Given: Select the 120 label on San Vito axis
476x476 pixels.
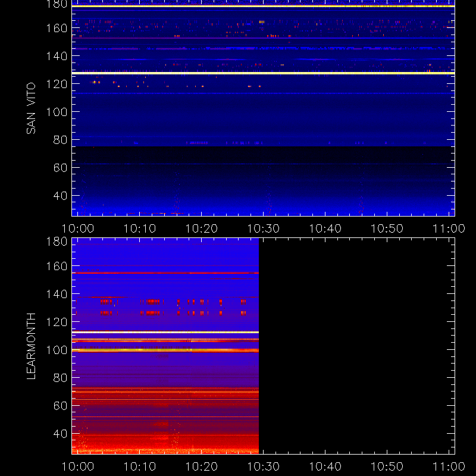Looking at the screenshot, I should pyautogui.click(x=57, y=84).
